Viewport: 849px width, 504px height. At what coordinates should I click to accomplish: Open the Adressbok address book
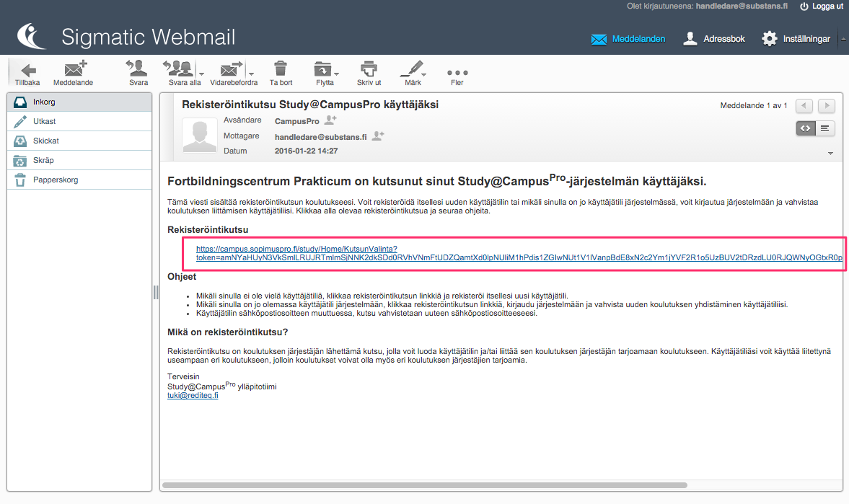pyautogui.click(x=713, y=39)
